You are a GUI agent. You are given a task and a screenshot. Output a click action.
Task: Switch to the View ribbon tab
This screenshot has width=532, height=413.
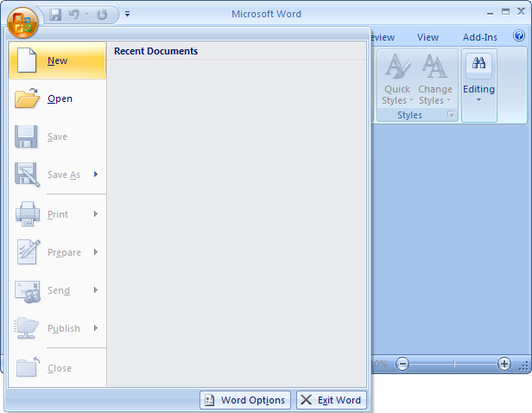point(427,37)
